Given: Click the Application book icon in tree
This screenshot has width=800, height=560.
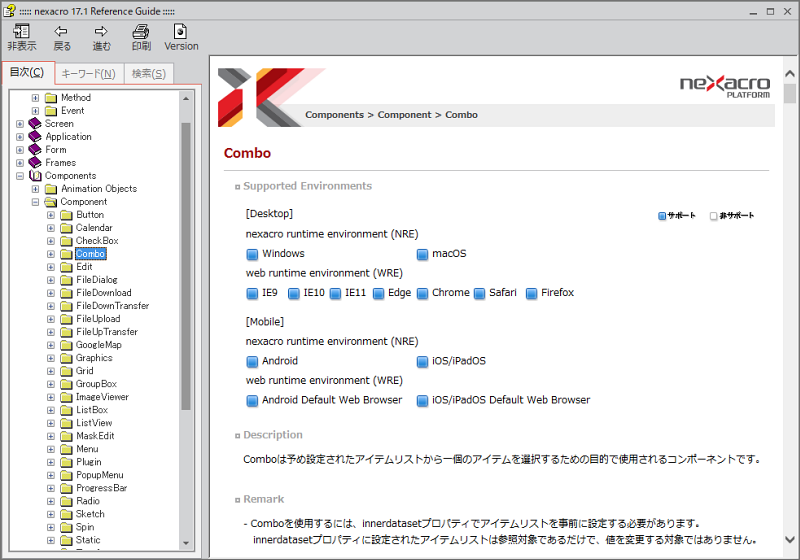Looking at the screenshot, I should click(35, 137).
